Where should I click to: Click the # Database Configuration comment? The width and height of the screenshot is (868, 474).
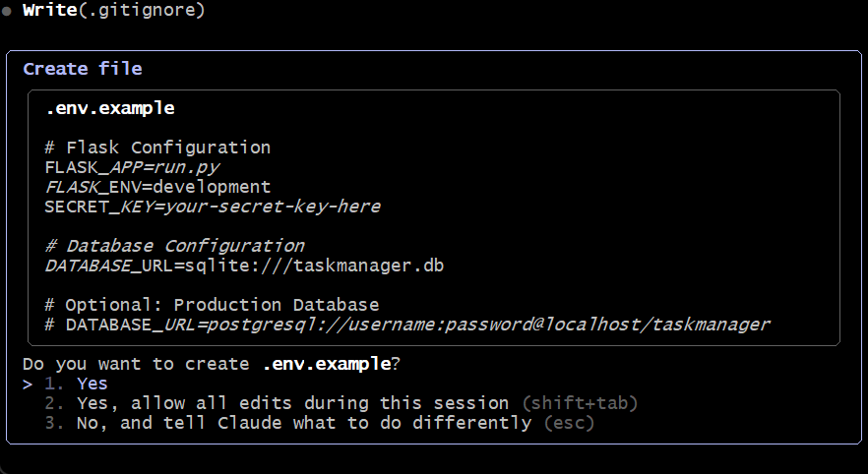(x=174, y=246)
